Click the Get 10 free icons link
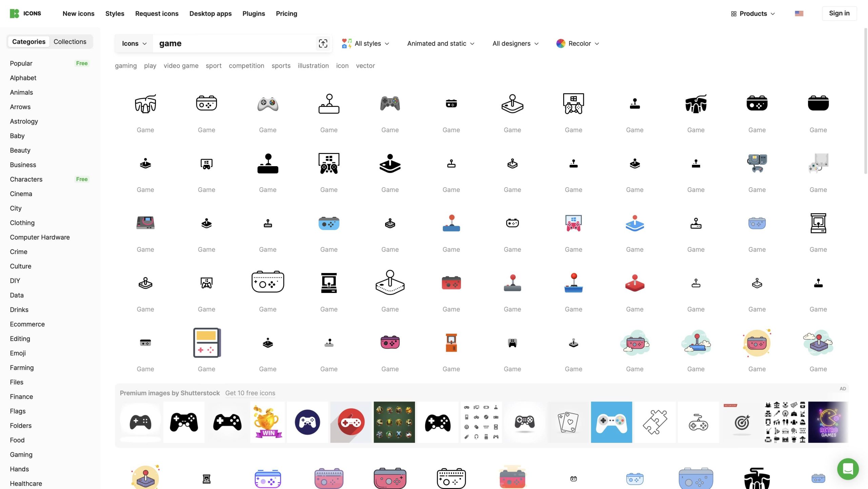The image size is (868, 489). (x=250, y=393)
